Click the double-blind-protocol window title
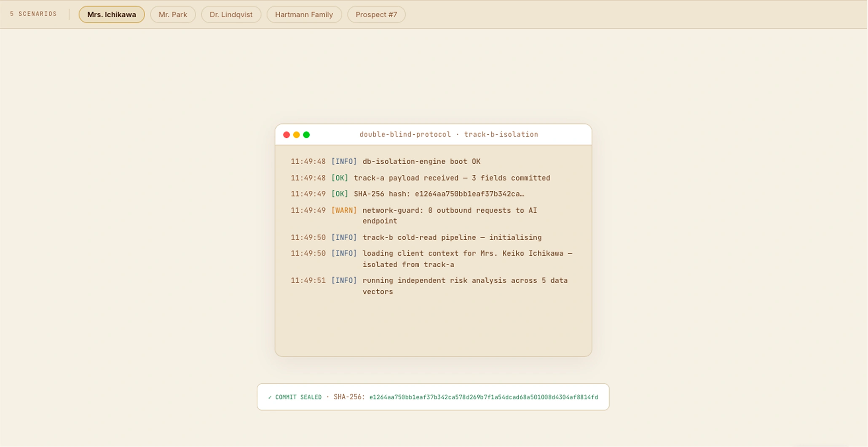The height and width of the screenshot is (447, 868). coord(405,134)
